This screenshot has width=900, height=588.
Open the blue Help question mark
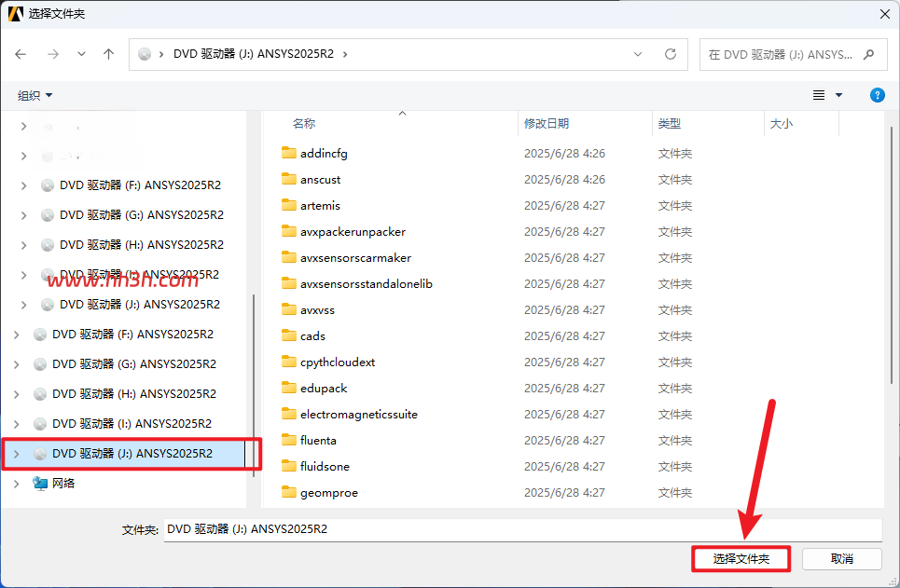click(877, 95)
